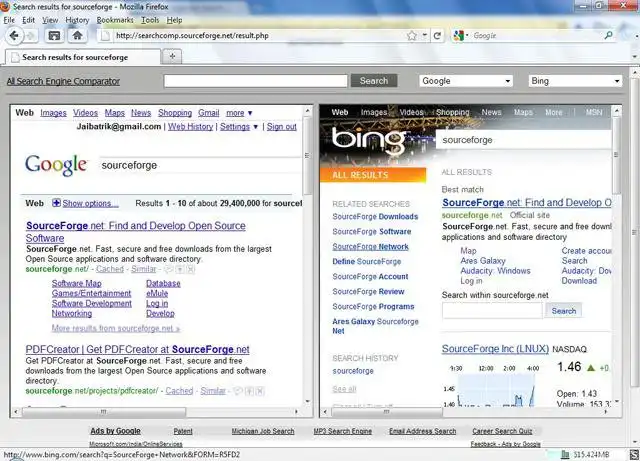Reload the page with the refresh icon
Viewport: 640px width, 461px height.
click(437, 36)
